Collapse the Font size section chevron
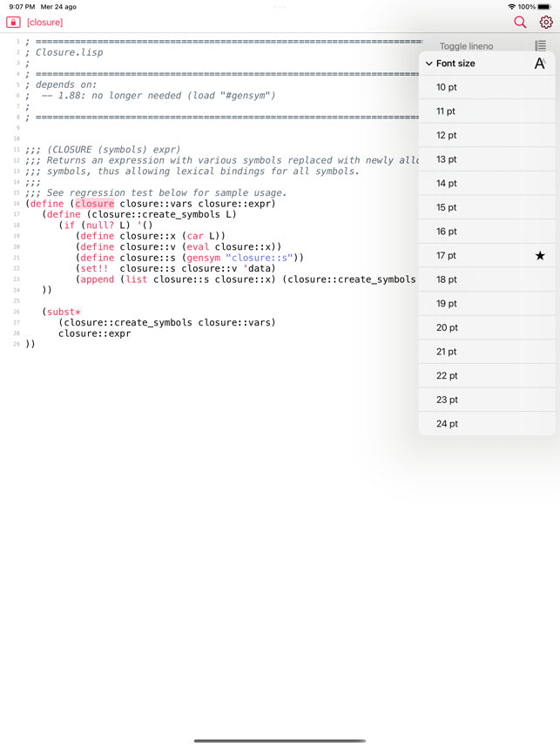560x747 pixels. click(x=428, y=64)
